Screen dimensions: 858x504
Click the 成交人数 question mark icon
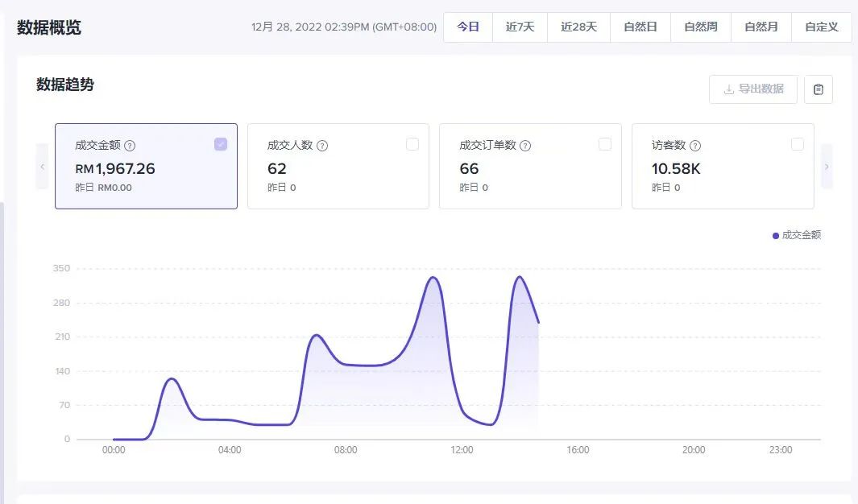(x=321, y=145)
